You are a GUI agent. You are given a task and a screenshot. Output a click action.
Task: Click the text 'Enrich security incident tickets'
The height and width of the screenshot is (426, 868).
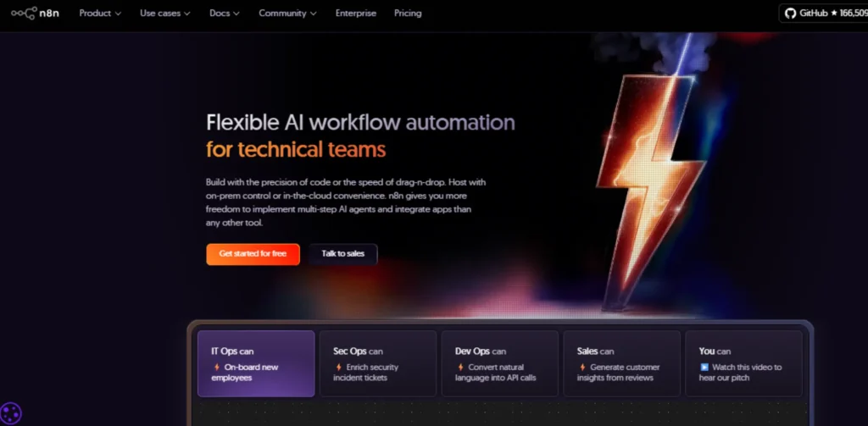click(x=365, y=373)
